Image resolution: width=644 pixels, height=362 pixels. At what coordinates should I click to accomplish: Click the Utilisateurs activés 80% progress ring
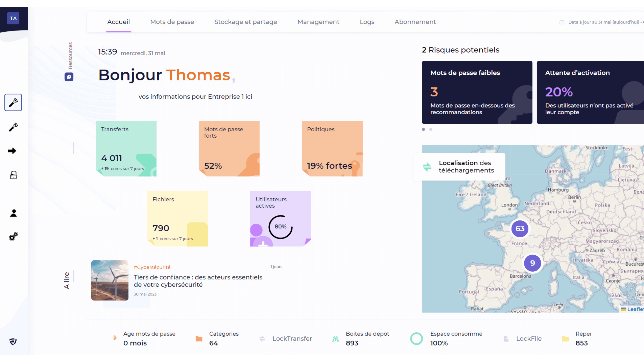pos(280,227)
